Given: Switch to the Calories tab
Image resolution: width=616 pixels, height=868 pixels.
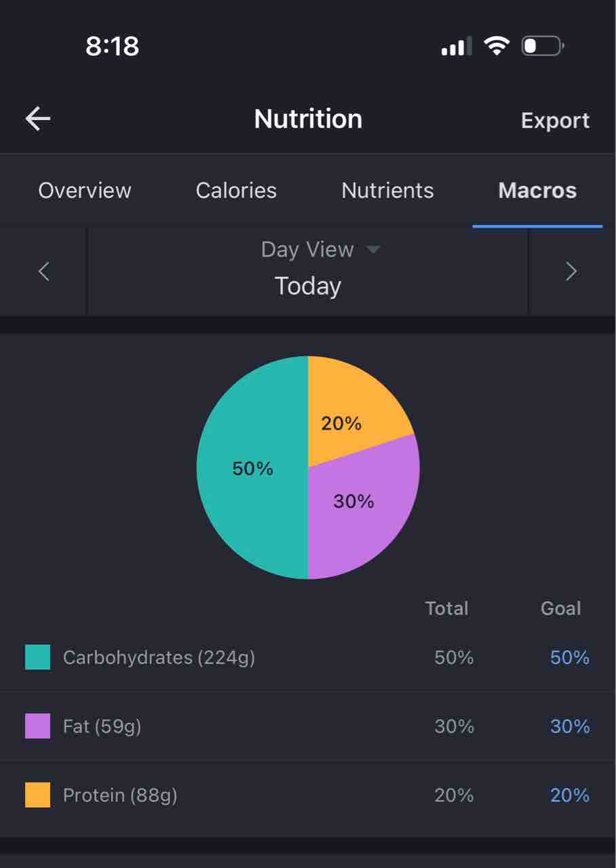Looking at the screenshot, I should point(236,191).
